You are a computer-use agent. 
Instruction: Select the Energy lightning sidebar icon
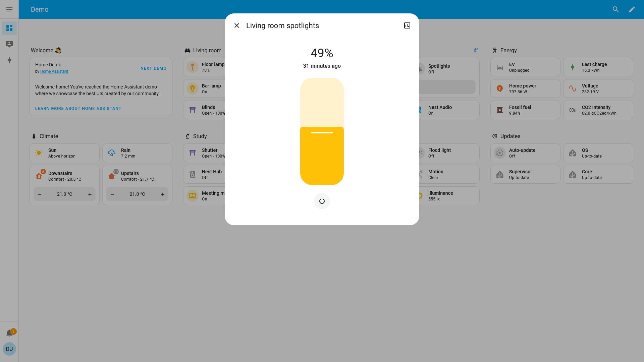[9, 60]
